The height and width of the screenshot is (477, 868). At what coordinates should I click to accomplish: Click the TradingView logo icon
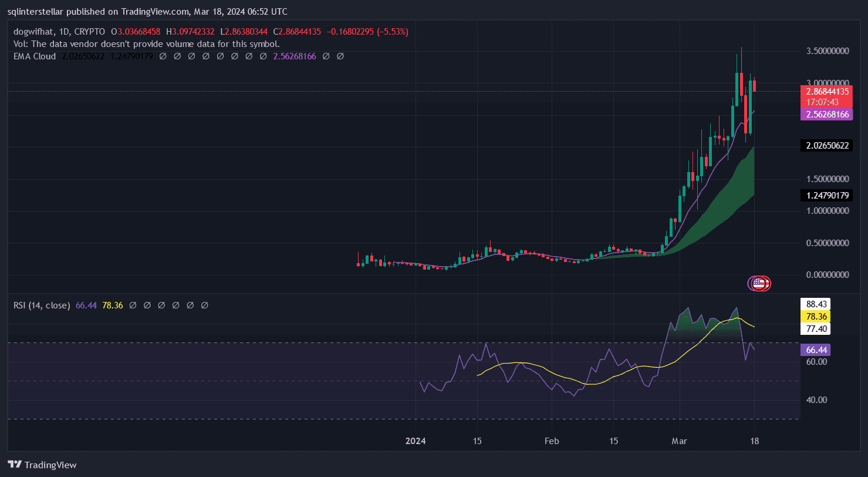pyautogui.click(x=14, y=465)
